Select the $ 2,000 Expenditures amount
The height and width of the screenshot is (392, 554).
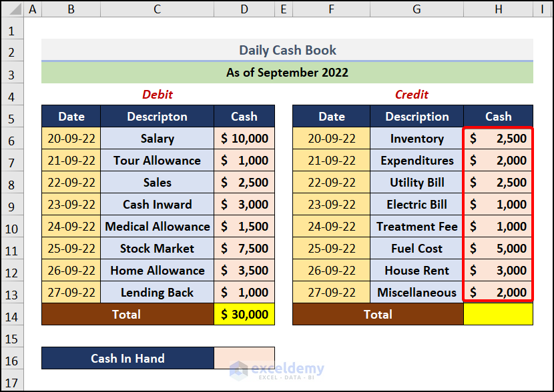tap(498, 160)
